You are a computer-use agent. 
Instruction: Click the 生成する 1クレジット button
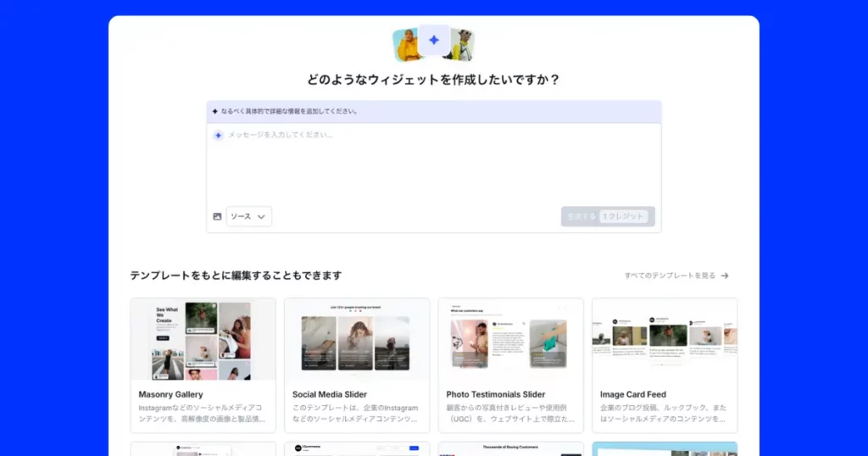point(608,216)
